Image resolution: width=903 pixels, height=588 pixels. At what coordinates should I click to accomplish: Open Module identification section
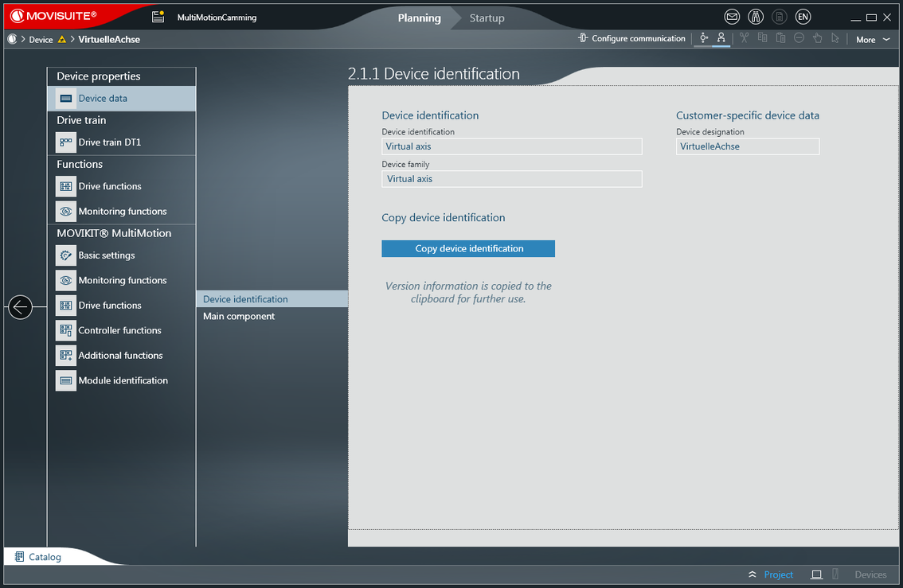[123, 380]
